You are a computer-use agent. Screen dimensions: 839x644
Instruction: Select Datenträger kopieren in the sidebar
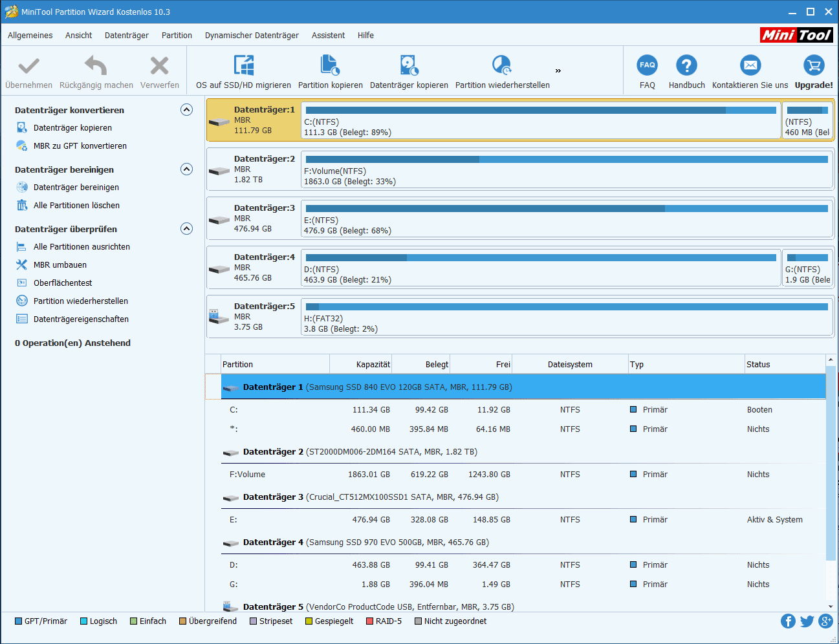(x=72, y=128)
